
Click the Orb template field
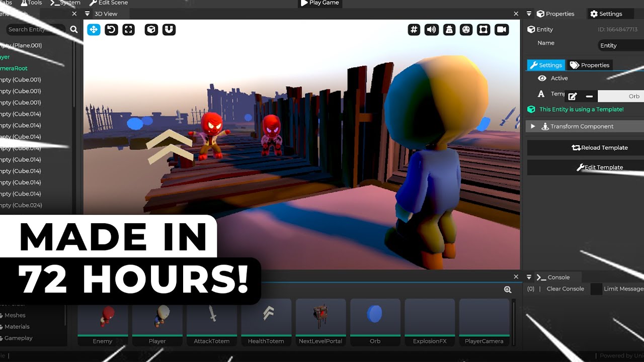click(x=621, y=96)
